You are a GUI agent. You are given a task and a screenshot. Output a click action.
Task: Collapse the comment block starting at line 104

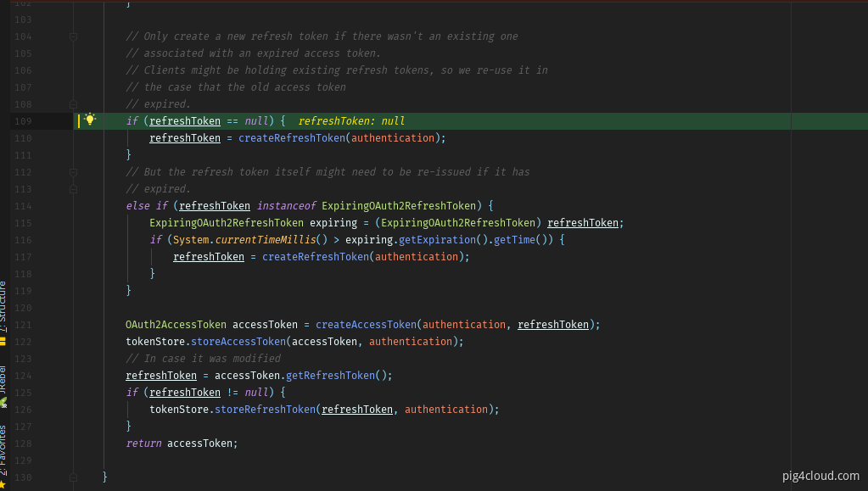click(x=73, y=36)
